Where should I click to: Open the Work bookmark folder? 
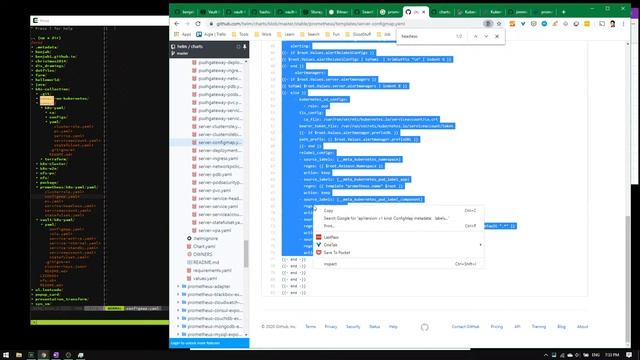click(263, 34)
